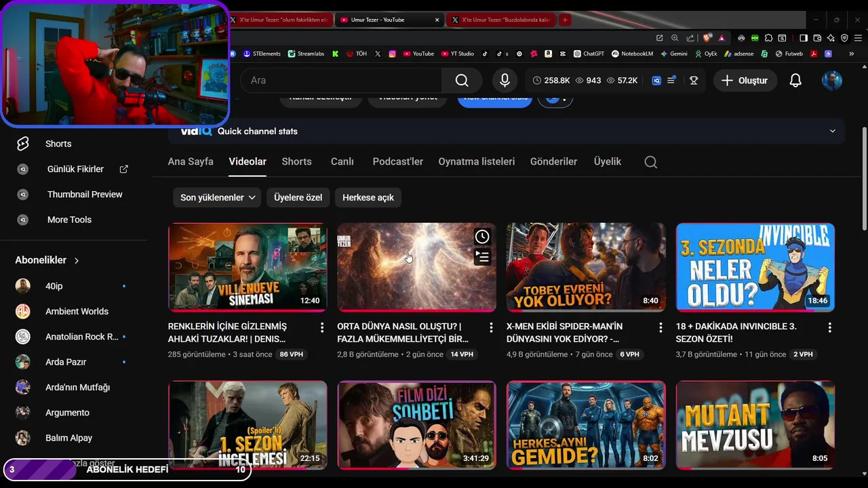Click Brave Rewards triangle icon

click(x=722, y=38)
